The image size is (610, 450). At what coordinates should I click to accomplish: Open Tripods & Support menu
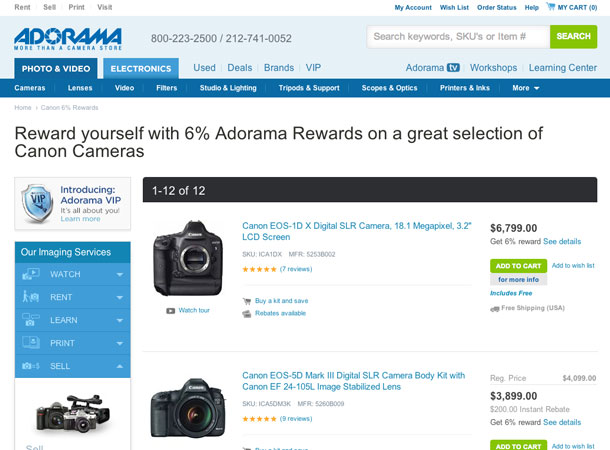[x=309, y=88]
